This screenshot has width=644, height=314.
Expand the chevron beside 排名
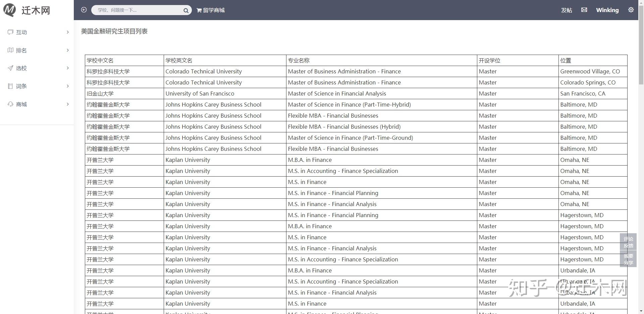tap(68, 50)
